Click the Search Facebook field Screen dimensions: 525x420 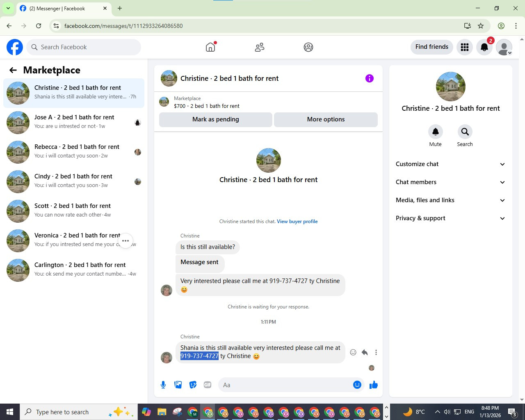point(84,47)
